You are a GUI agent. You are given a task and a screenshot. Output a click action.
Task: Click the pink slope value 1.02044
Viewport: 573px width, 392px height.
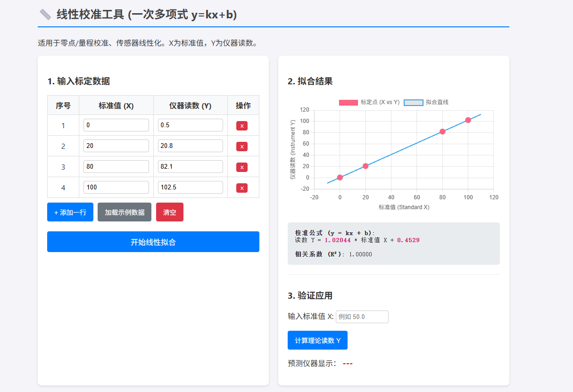coord(338,240)
